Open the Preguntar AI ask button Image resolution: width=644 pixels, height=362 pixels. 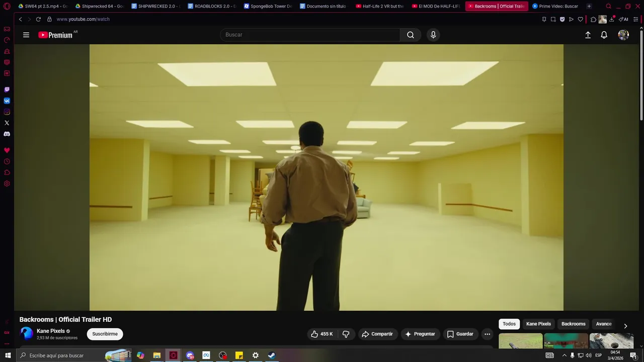420,334
